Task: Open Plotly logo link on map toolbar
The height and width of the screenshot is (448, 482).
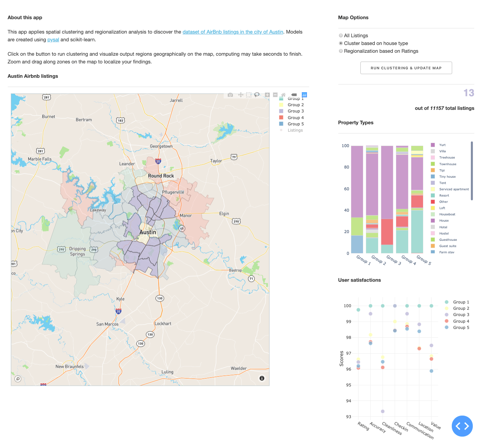Action: tap(304, 95)
